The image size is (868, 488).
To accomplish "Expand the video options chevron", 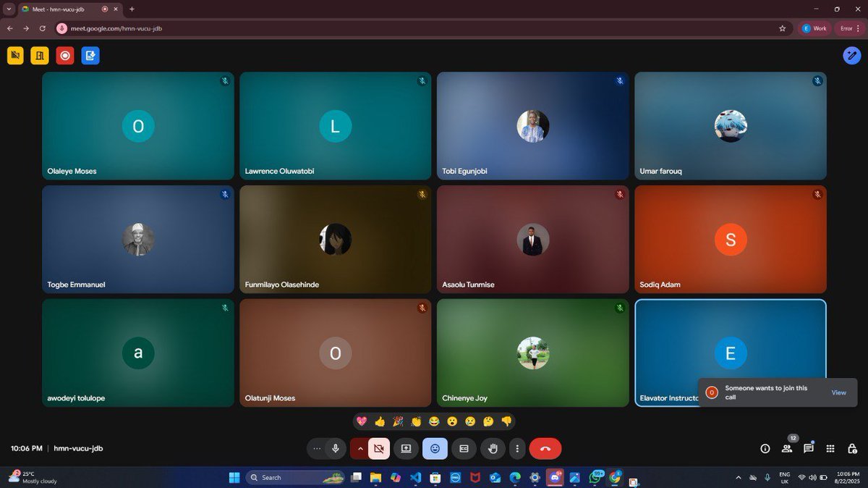I will pyautogui.click(x=360, y=448).
